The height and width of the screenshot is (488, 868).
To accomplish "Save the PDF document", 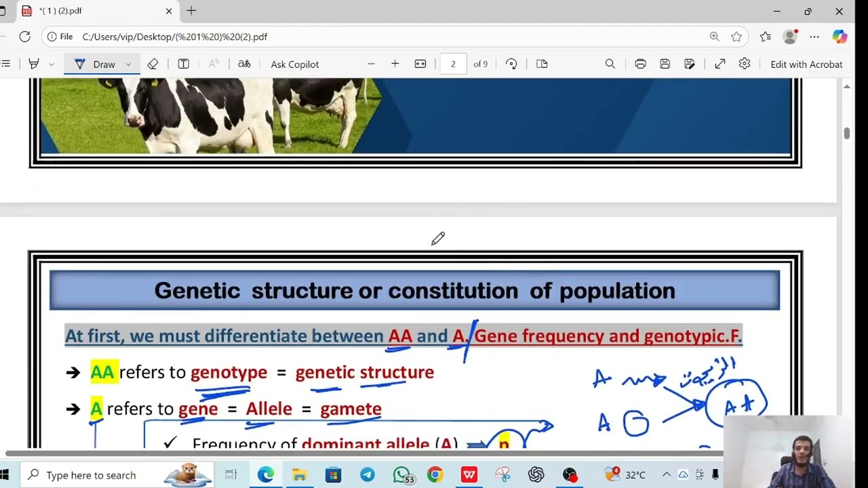I will point(665,64).
